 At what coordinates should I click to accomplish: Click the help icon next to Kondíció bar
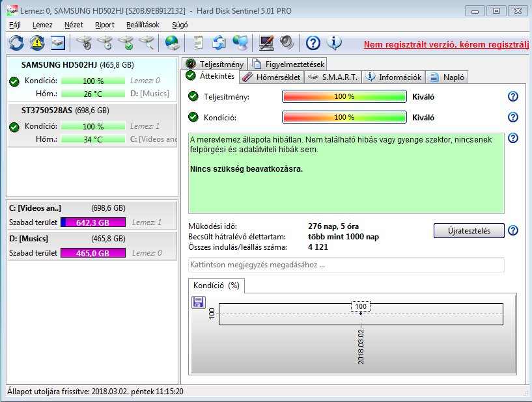[513, 117]
